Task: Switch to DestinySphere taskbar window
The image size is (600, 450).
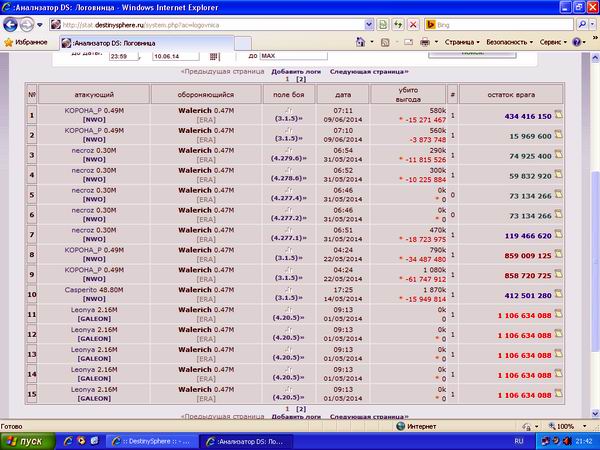Action: click(x=153, y=442)
